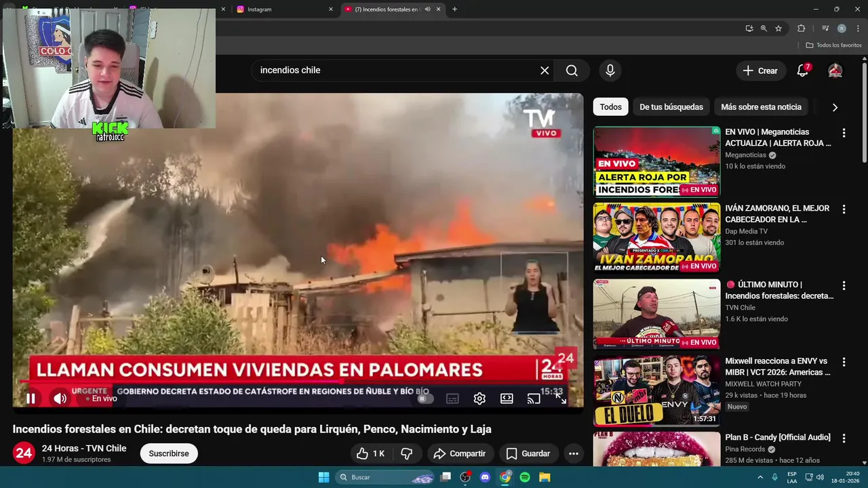
Task: Show hidden system tray icons
Action: point(759,477)
